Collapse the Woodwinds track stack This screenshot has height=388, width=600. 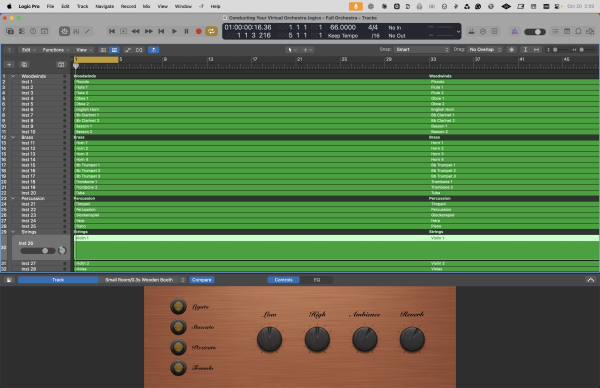(13, 76)
